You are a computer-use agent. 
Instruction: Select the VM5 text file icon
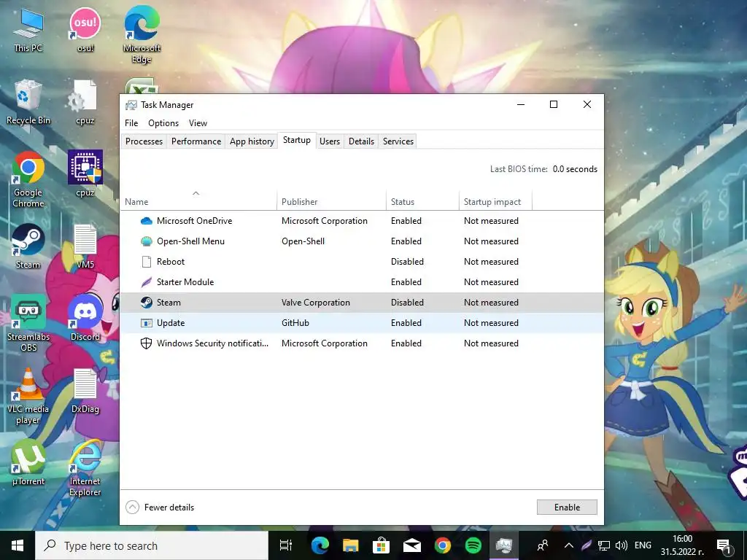(x=85, y=246)
